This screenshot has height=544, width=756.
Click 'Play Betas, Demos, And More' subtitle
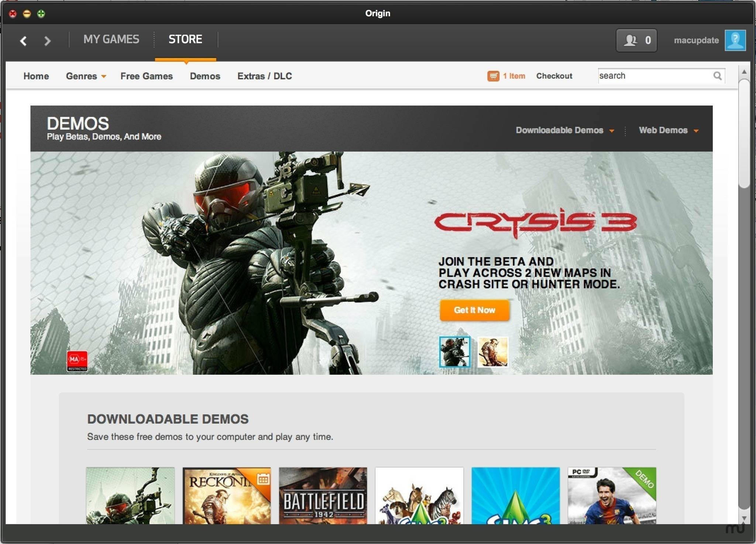click(104, 137)
